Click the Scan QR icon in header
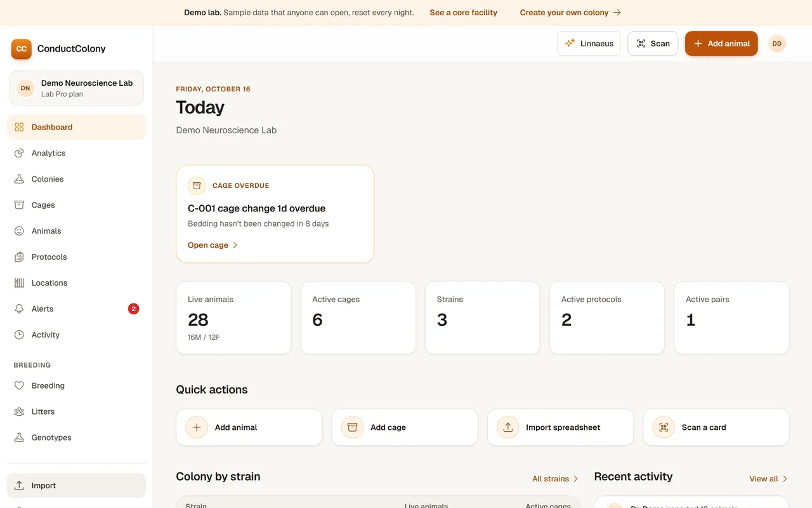Viewport: 812px width, 508px height. tap(641, 44)
